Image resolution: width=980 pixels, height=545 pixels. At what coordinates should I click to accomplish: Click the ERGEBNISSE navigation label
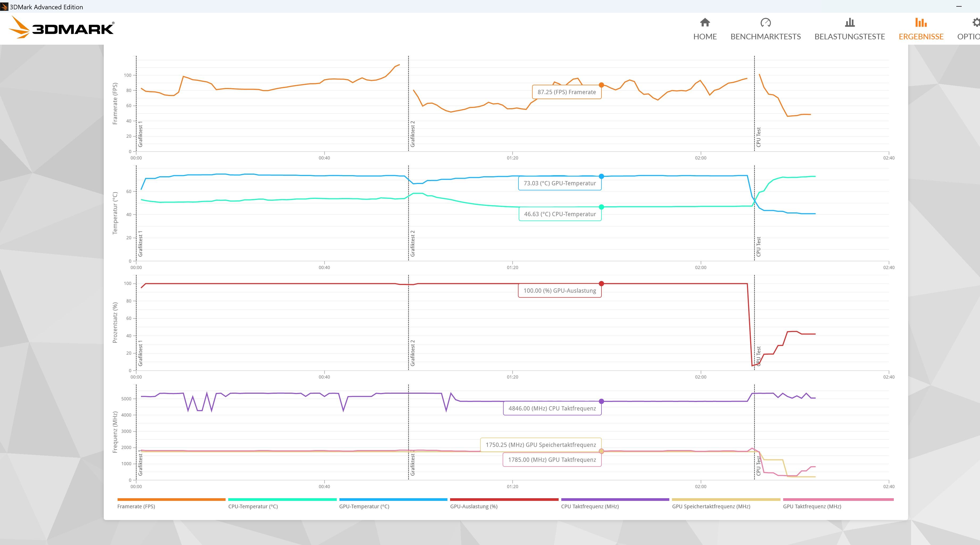click(921, 36)
